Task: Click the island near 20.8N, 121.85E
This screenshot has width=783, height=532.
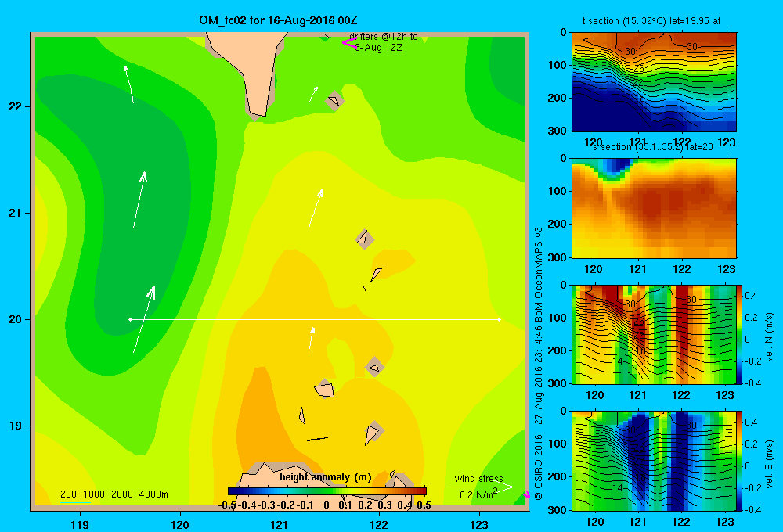Action: 365,239
